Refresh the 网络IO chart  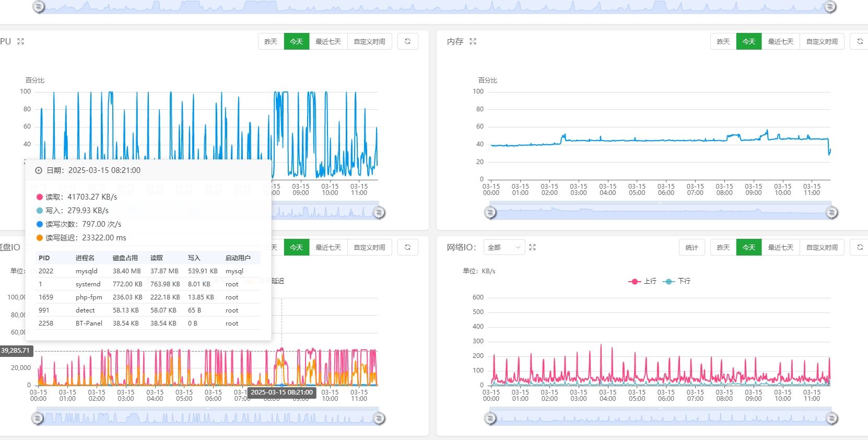[x=859, y=247]
